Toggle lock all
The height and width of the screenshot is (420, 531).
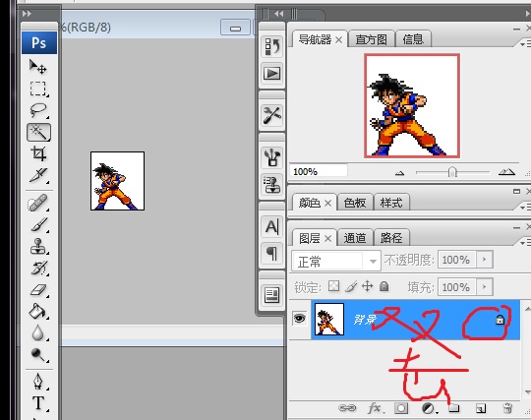click(x=383, y=286)
